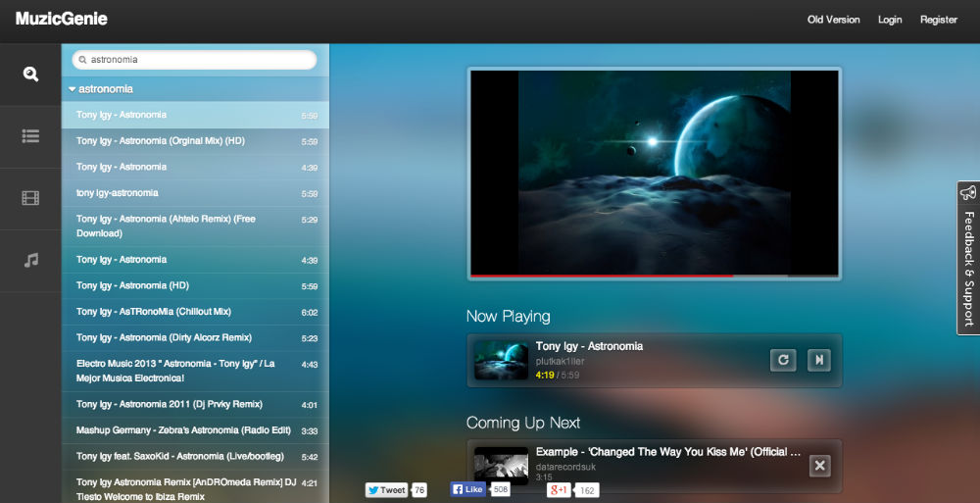This screenshot has height=503, width=980.
Task: Play 'Tony Igy - Astronomia (Dirty Alcorz Remix)'
Action: pyautogui.click(x=195, y=338)
